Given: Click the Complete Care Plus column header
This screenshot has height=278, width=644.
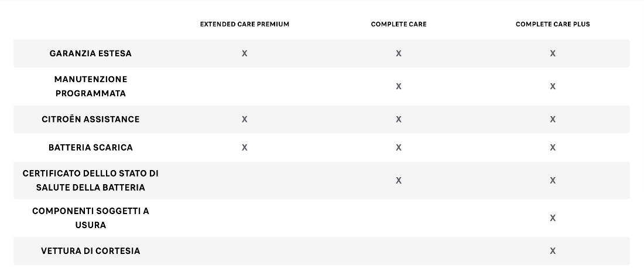Looking at the screenshot, I should 553,24.
